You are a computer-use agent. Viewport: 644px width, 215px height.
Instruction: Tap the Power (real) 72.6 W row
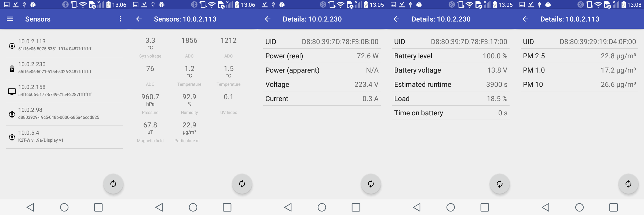(x=322, y=56)
